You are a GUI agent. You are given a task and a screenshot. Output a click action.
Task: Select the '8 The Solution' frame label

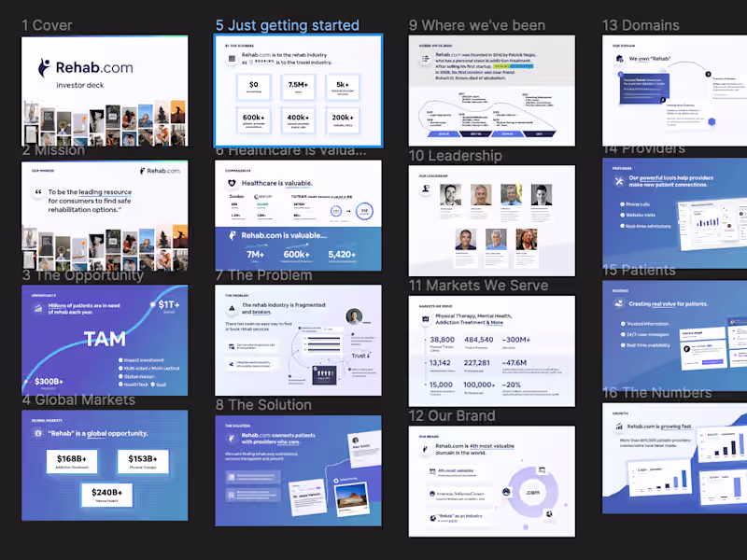tap(263, 405)
